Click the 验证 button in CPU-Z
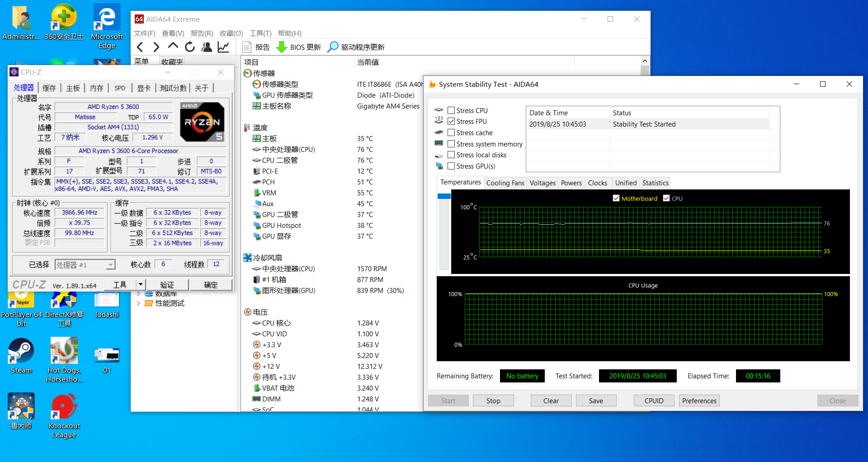Image resolution: width=868 pixels, height=462 pixels. click(167, 285)
